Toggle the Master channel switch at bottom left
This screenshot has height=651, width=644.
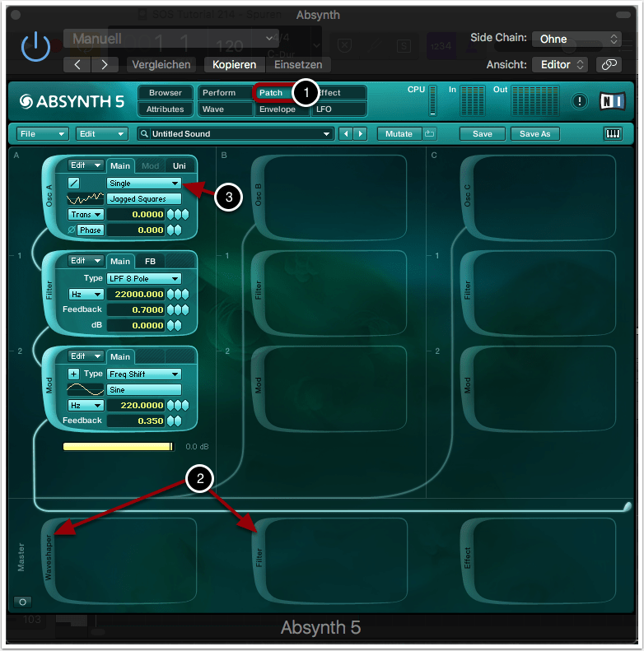click(23, 602)
